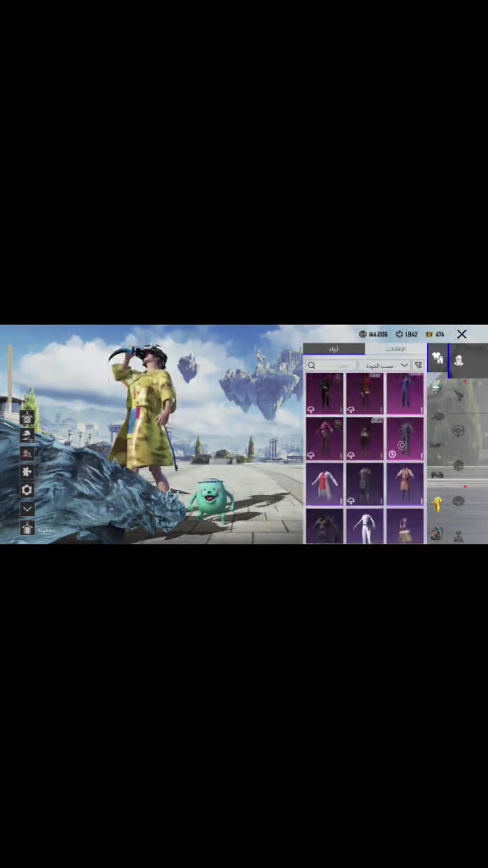Image resolution: width=488 pixels, height=868 pixels.
Task: Click the filter funnel icon
Action: [x=419, y=365]
